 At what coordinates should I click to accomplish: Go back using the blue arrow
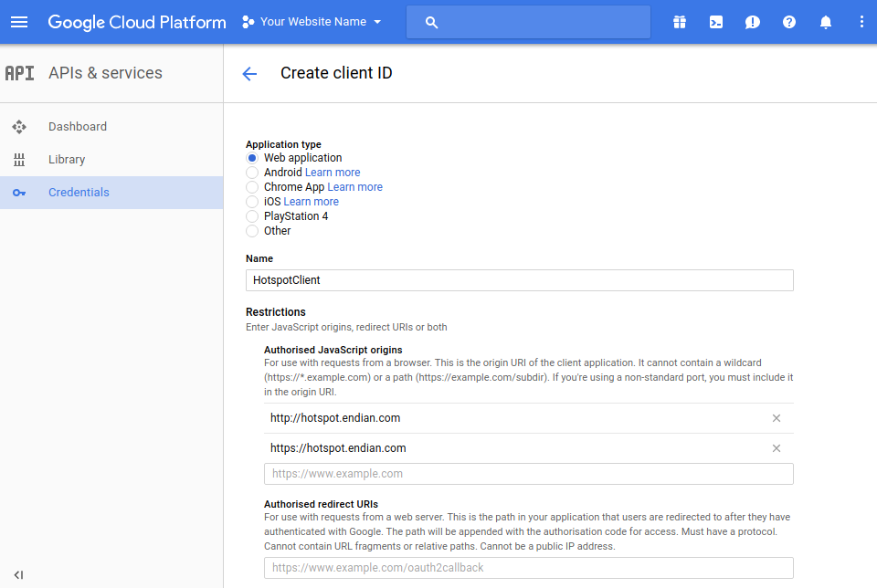click(x=249, y=73)
